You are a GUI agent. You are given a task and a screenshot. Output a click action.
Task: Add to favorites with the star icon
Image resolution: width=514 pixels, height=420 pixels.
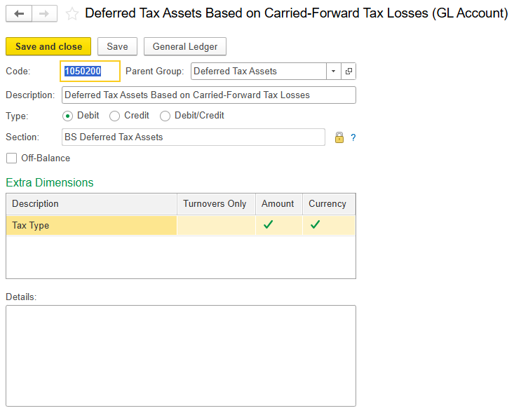coord(72,14)
